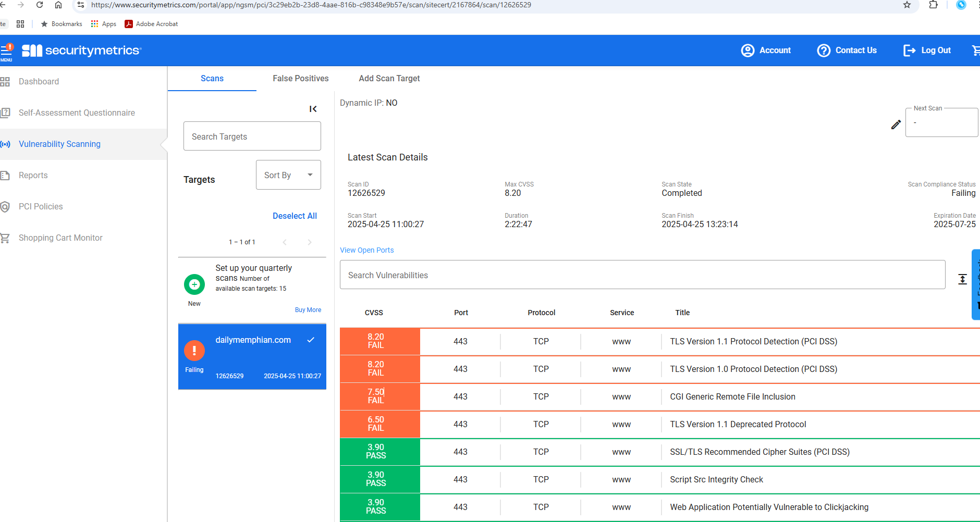Click the Title column header

tap(682, 313)
